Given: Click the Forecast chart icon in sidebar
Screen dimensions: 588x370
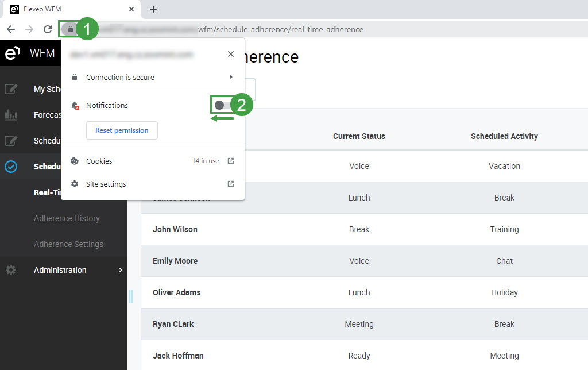Looking at the screenshot, I should click(x=11, y=115).
